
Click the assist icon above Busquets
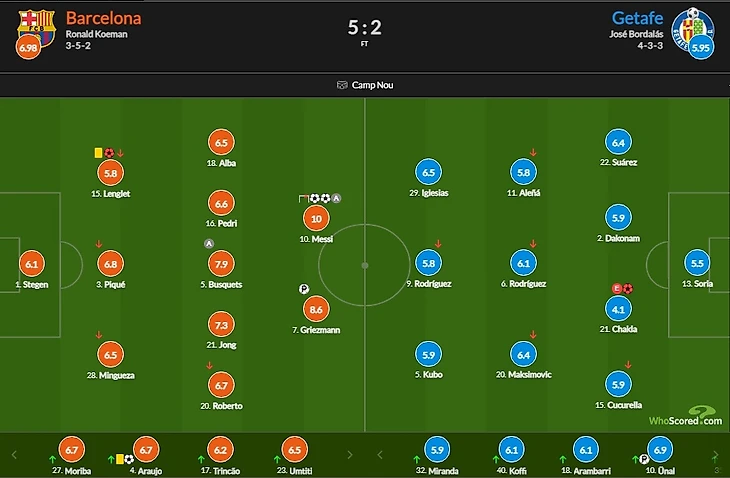pos(209,243)
